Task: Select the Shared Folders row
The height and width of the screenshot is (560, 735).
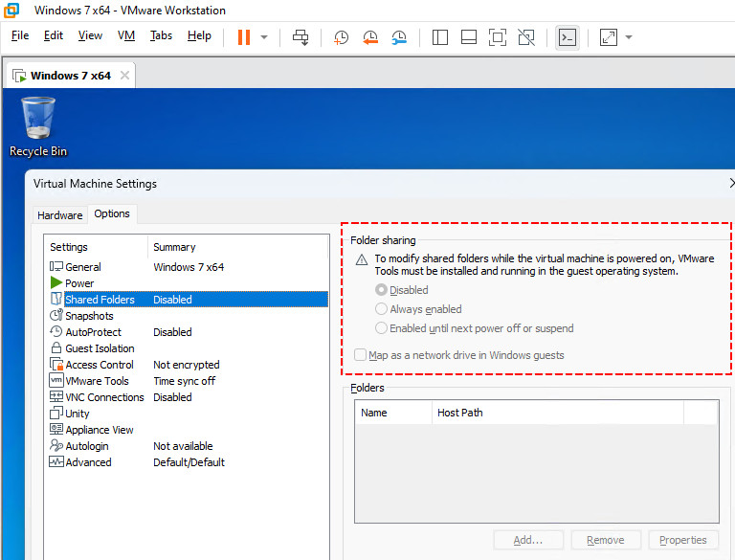Action: 188,300
